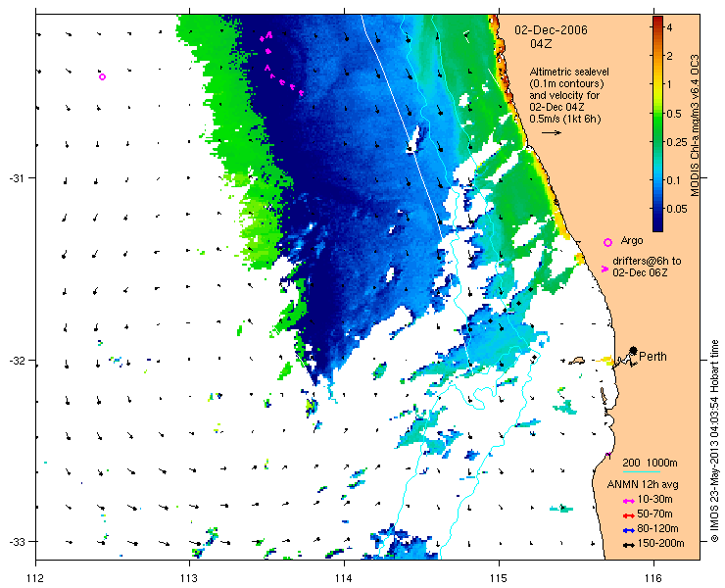The width and height of the screenshot is (725, 588).
Task: Click the latitude -31 axis label
Action: tap(17, 178)
